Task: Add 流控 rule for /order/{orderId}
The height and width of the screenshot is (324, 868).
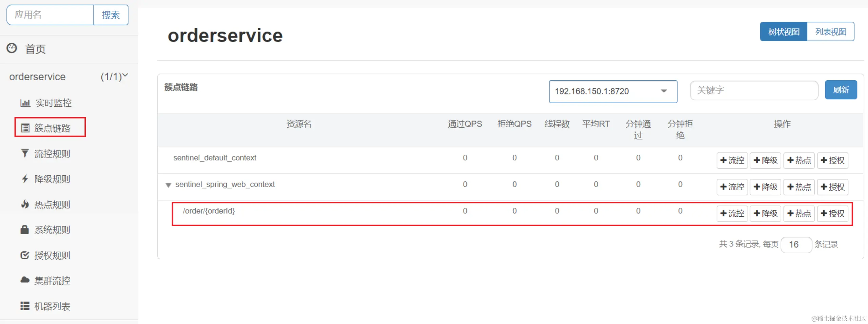Action: 732,213
